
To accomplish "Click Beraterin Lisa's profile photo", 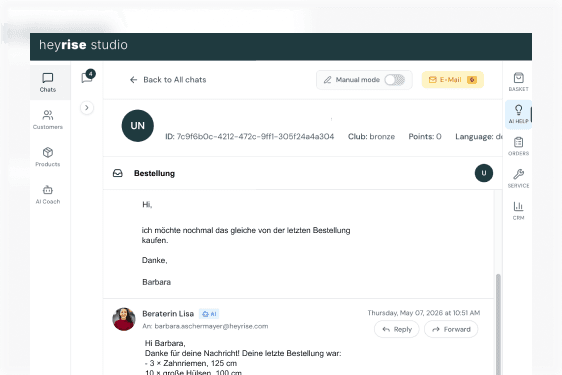I will (124, 319).
